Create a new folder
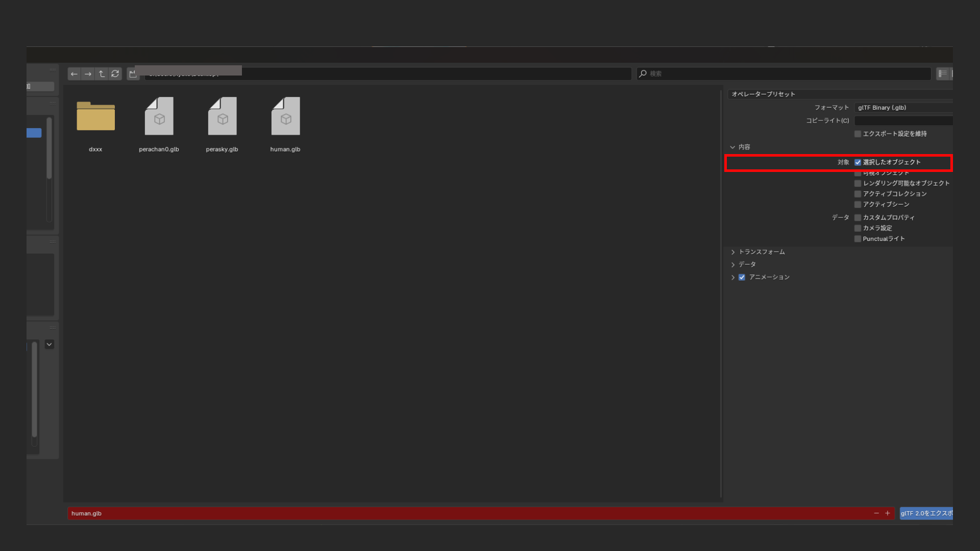 click(133, 74)
